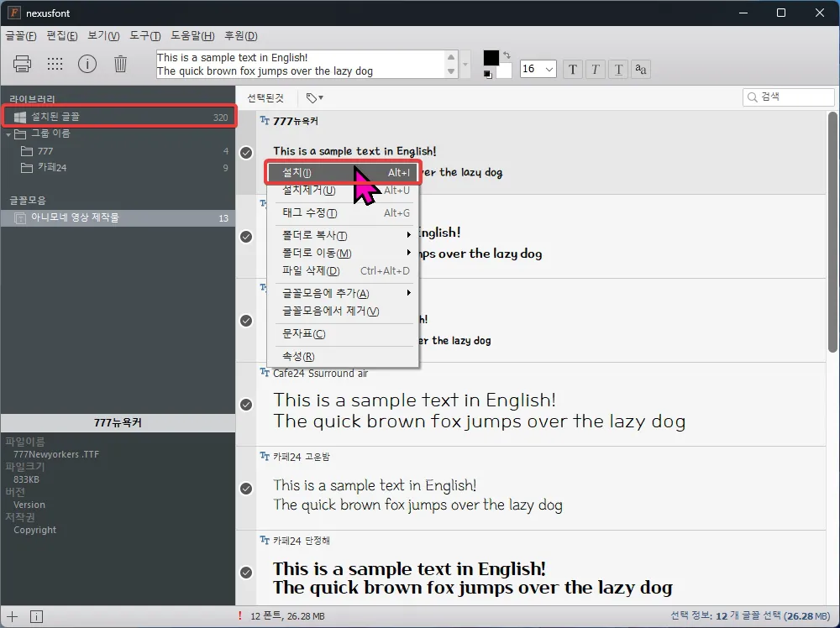Viewport: 840px width, 628px height.
Task: Click sample text scroll down arrow
Action: point(451,71)
